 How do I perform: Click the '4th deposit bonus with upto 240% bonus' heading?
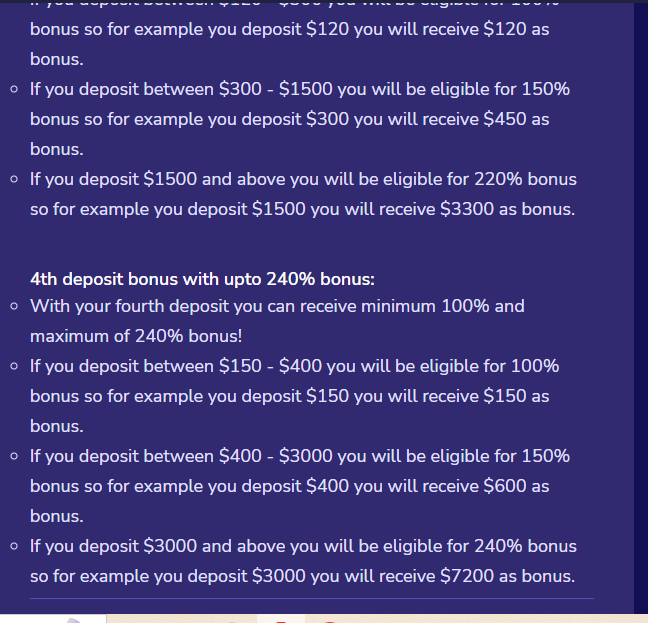pyautogui.click(x=202, y=279)
